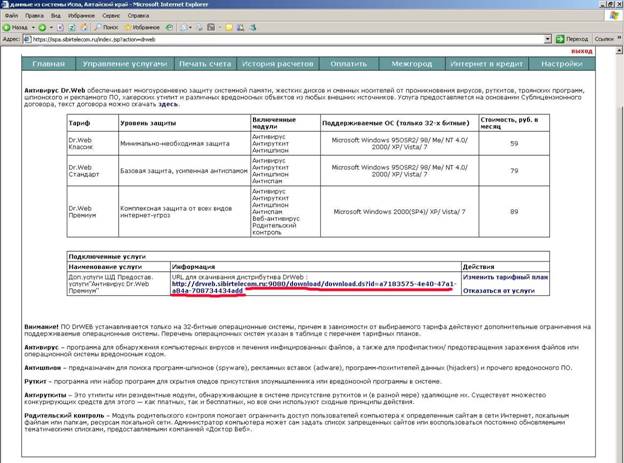This screenshot has height=463, width=624.
Task: Open the Управление услугами tab
Action: point(125,64)
